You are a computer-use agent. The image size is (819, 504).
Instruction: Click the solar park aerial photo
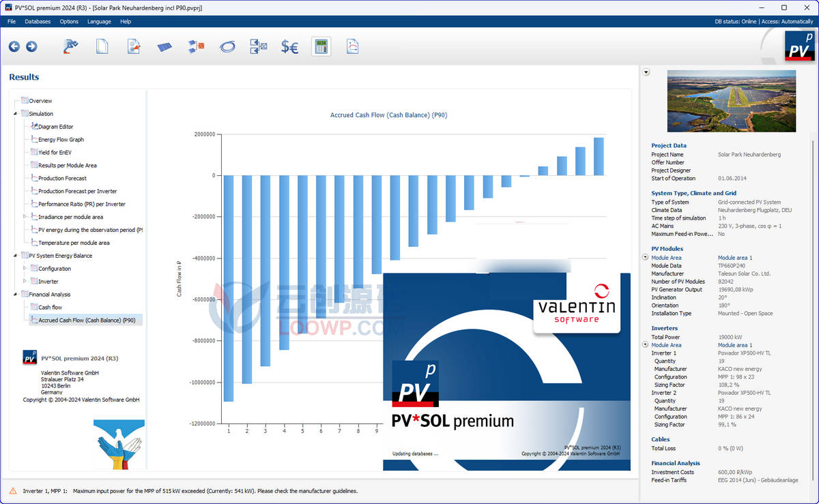(x=731, y=102)
